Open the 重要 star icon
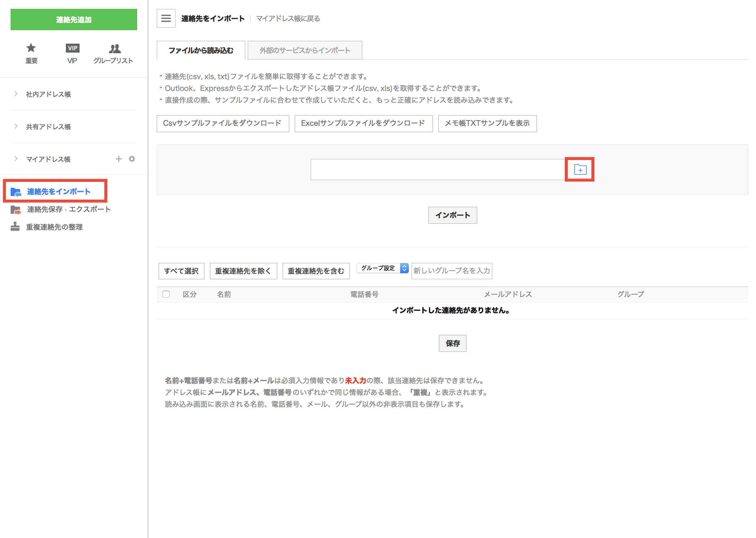Screen dimensions: 756x538 pyautogui.click(x=31, y=48)
